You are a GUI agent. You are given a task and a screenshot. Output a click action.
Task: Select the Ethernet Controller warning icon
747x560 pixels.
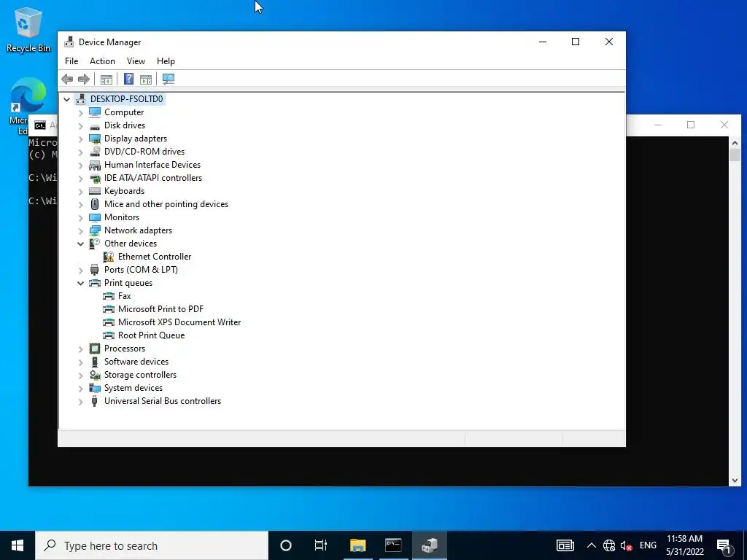[x=109, y=257]
